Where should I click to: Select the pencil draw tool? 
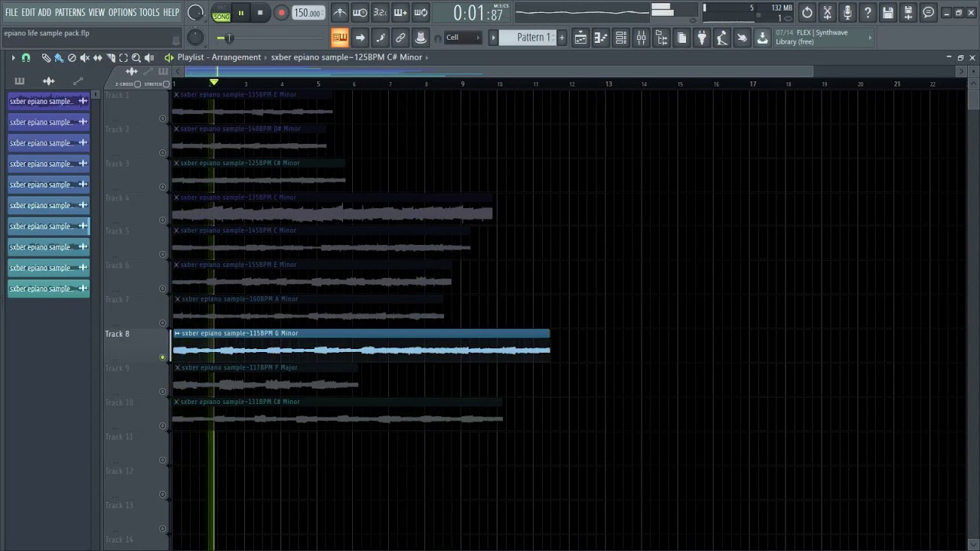(46, 58)
